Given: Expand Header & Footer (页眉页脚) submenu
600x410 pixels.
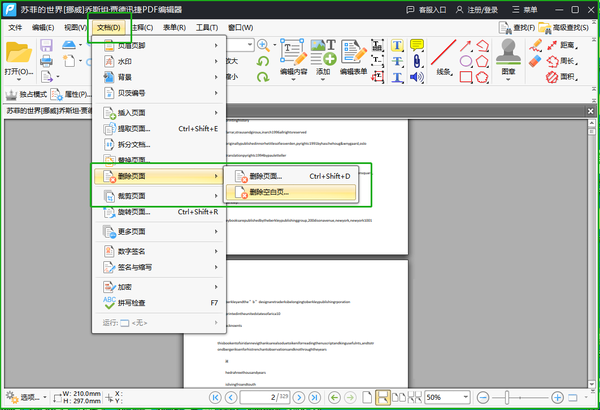Looking at the screenshot, I should click(160, 46).
